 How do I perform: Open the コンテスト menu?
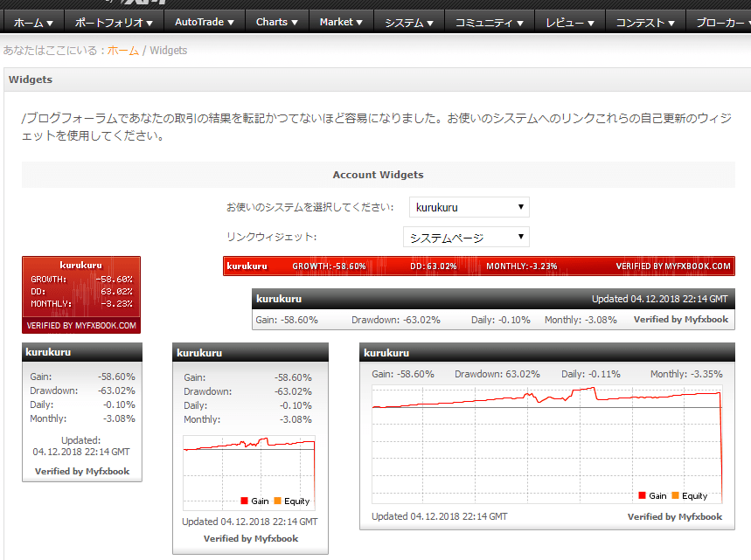[645, 22]
